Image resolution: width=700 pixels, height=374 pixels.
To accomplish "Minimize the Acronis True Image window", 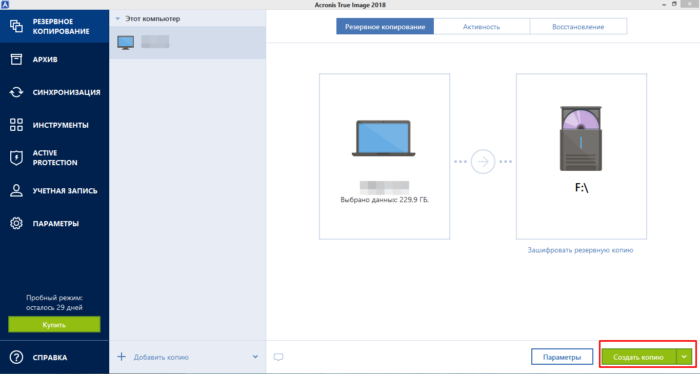I will pos(663,4).
